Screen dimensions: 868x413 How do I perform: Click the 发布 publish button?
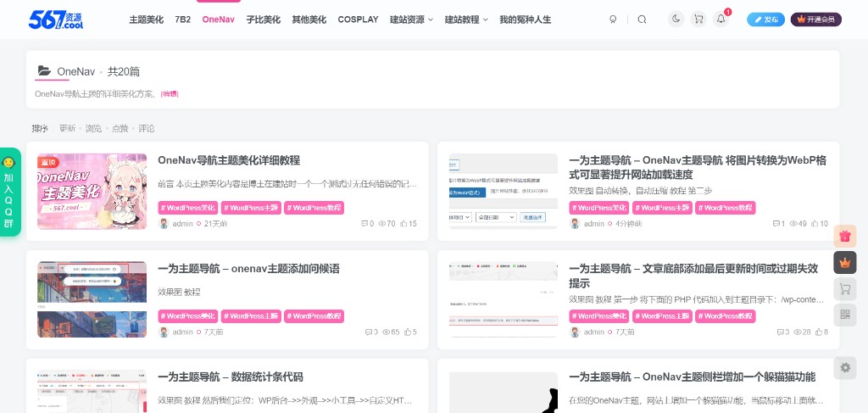(x=765, y=20)
